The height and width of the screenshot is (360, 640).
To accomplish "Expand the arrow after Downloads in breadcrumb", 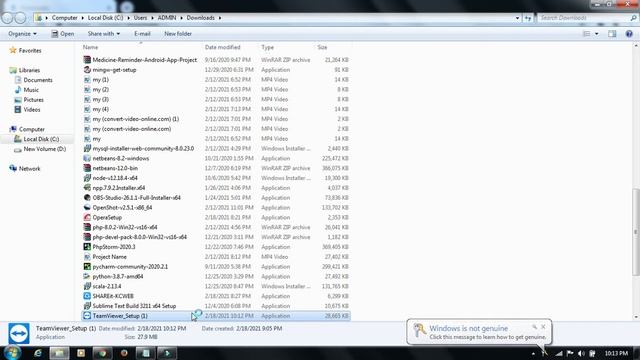I will (x=220, y=18).
